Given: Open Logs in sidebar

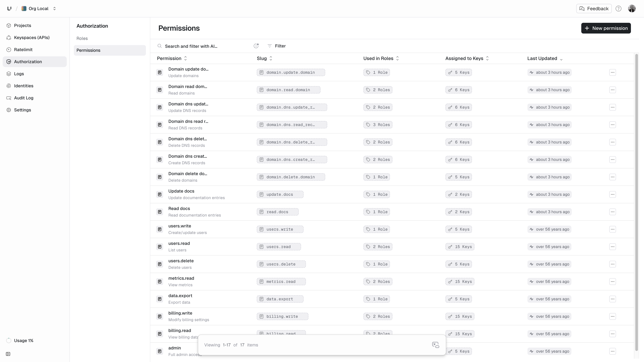Looking at the screenshot, I should click(x=35, y=74).
